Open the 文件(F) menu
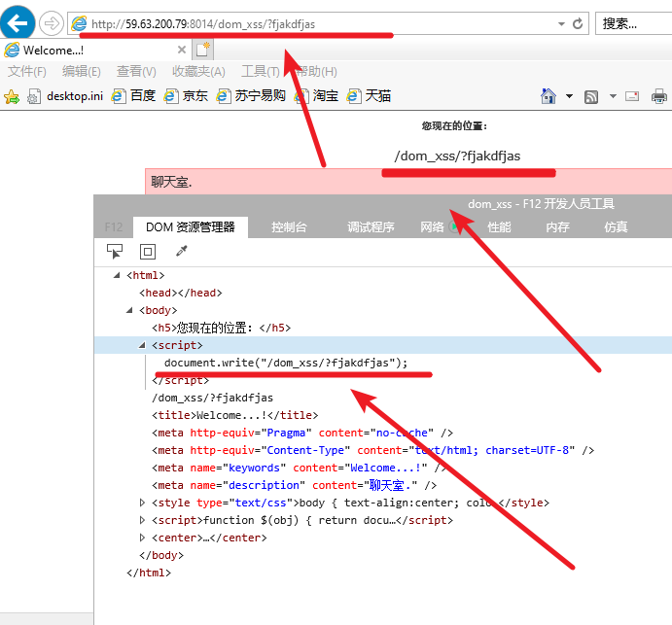Viewport: 672px width, 625px height. coord(26,71)
